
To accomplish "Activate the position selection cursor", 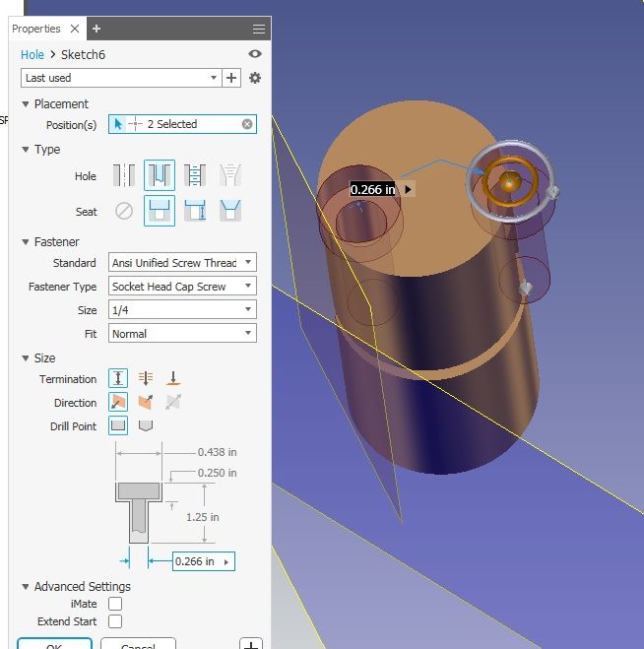I will (x=118, y=124).
